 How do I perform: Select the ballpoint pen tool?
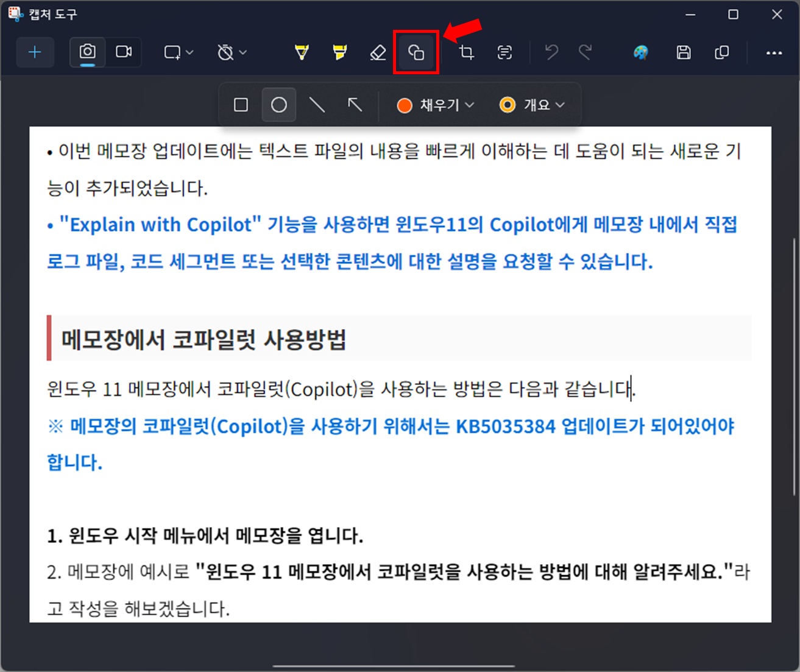pyautogui.click(x=302, y=52)
